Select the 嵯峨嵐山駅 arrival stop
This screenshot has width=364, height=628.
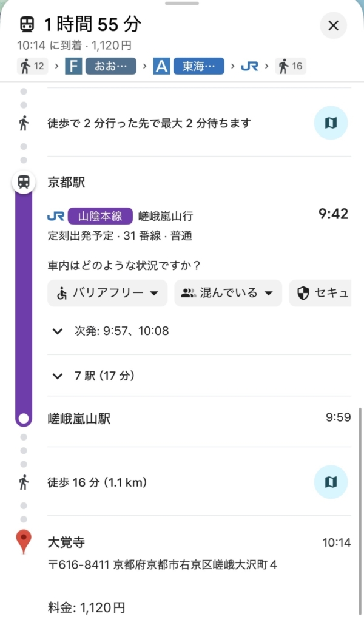coord(79,419)
